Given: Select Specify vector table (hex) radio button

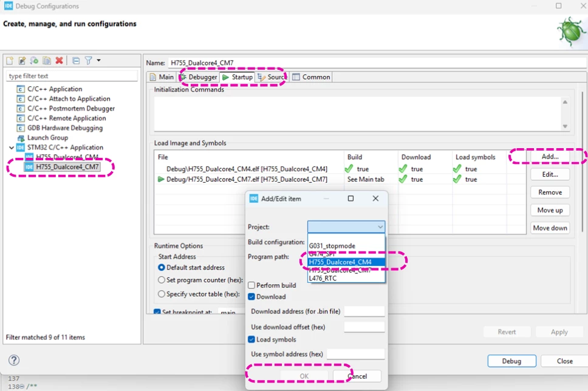Looking at the screenshot, I should [162, 294].
